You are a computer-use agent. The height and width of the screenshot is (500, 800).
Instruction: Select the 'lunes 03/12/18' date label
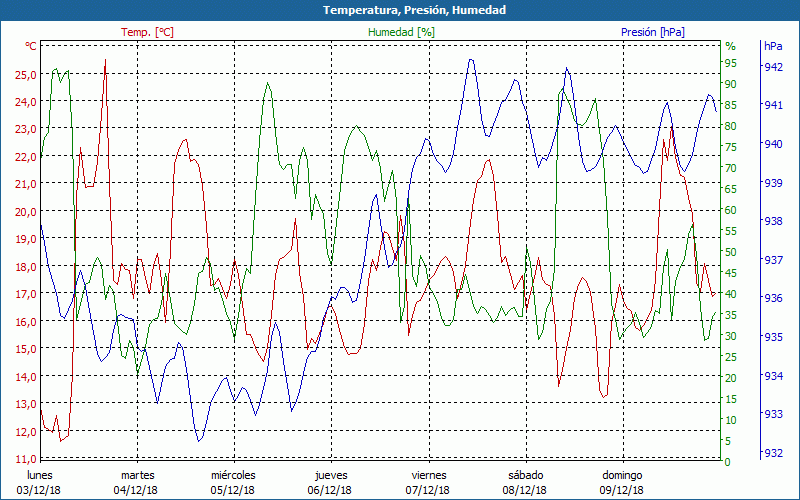click(39, 483)
